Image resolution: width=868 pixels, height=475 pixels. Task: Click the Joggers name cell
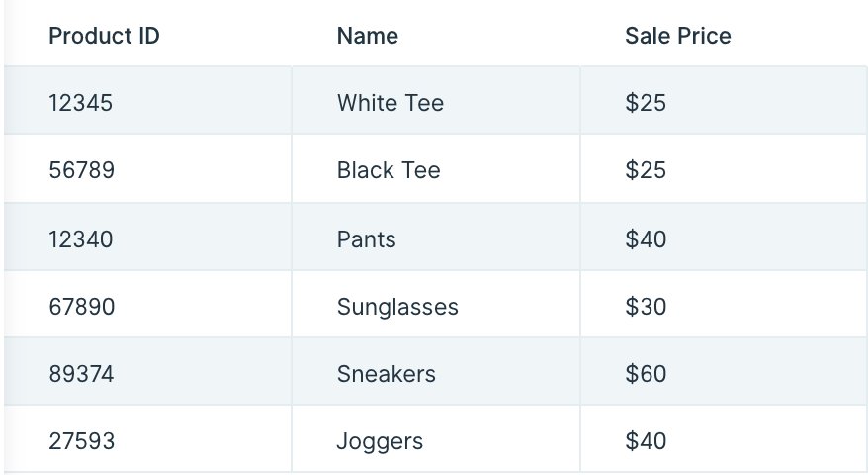click(436, 439)
